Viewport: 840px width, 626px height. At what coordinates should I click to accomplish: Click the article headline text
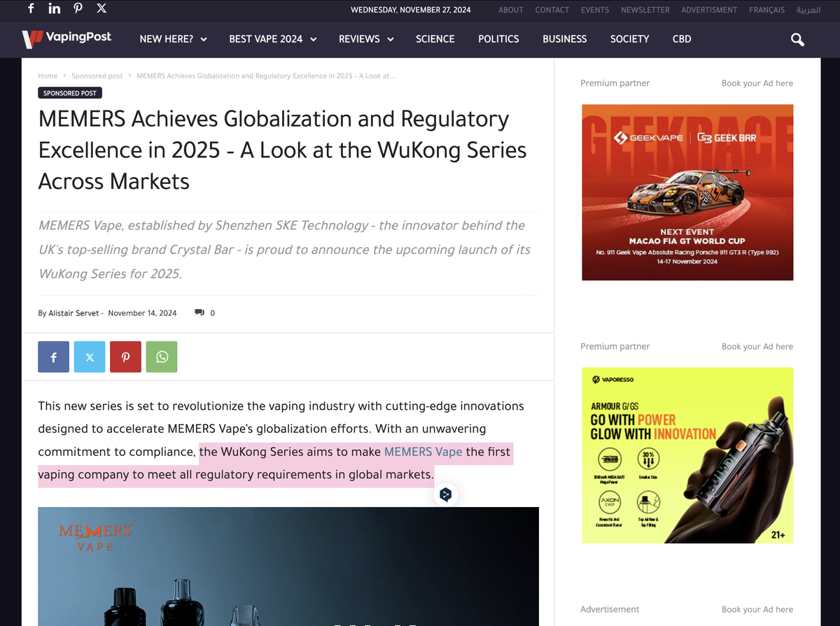[x=283, y=150]
